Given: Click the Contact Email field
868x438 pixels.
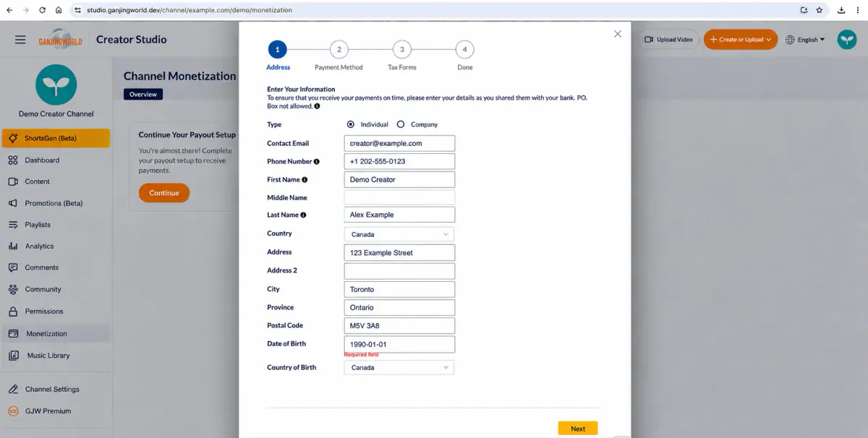Looking at the screenshot, I should point(399,143).
